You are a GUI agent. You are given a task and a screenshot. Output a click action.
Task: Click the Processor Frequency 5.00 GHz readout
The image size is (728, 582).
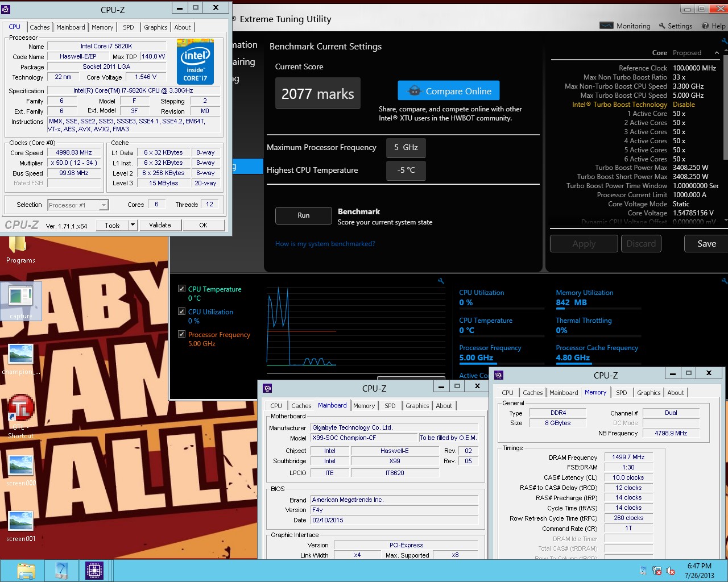click(476, 357)
